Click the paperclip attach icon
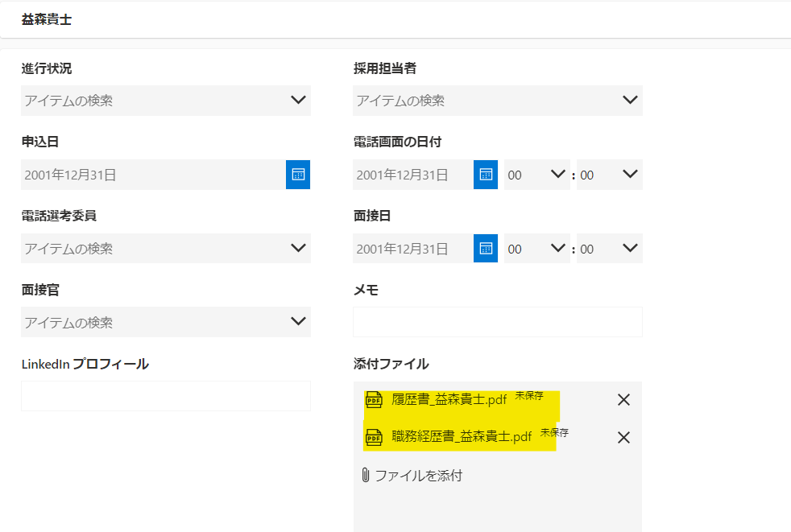This screenshot has height=532, width=791. (366, 475)
